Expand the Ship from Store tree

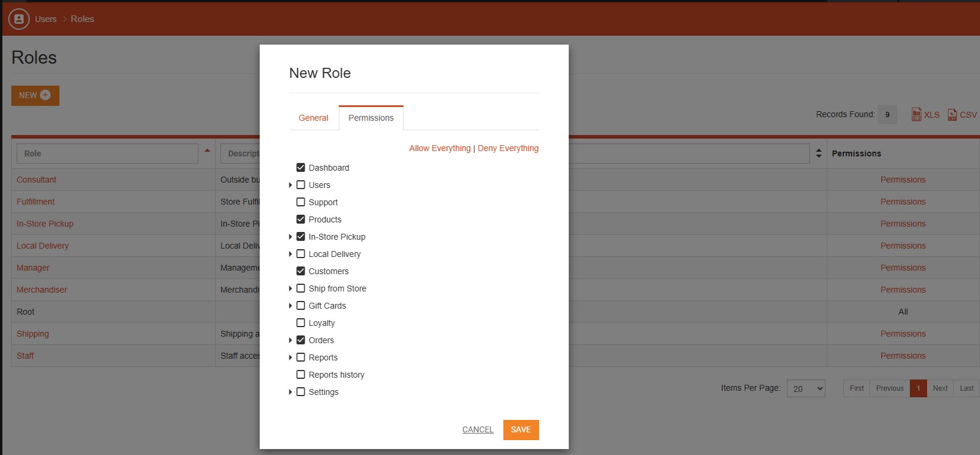(x=291, y=288)
